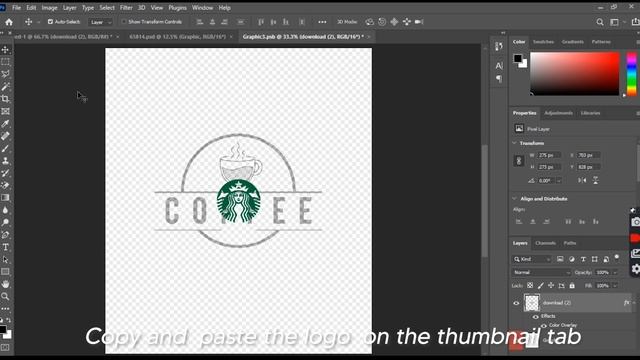Open the Opacity slider dropdown arrow
The width and height of the screenshot is (640, 360).
click(x=615, y=272)
